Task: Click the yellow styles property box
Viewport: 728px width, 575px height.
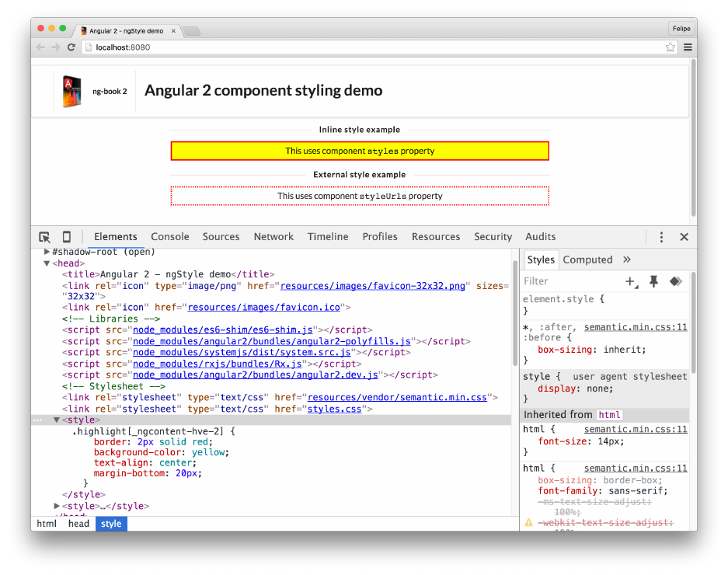Action: (x=360, y=151)
